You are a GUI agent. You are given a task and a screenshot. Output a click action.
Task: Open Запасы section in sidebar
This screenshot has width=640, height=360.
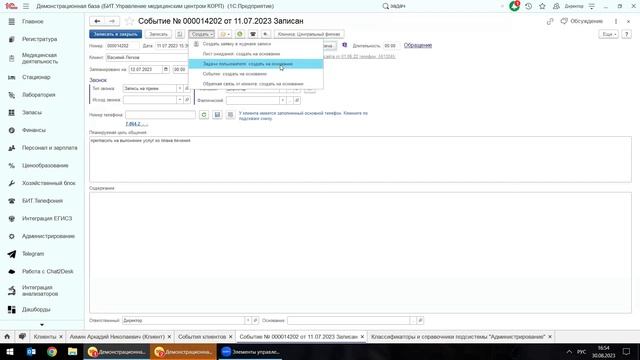coord(32,112)
